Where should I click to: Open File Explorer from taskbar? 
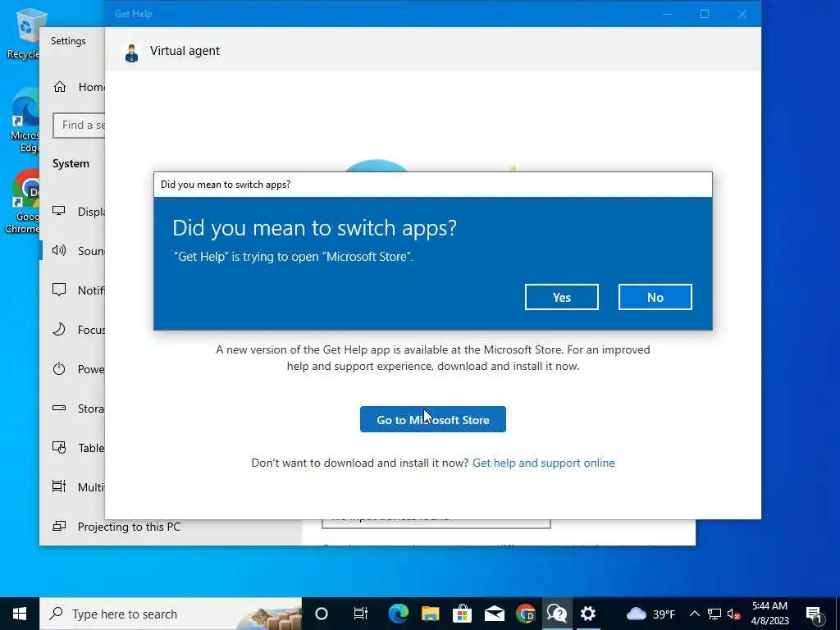[430, 614]
